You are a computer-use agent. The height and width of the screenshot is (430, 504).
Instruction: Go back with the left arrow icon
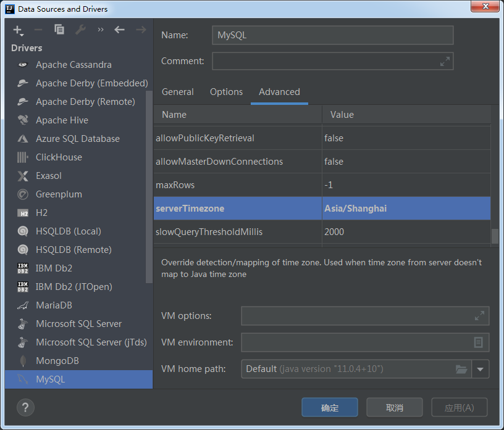120,30
